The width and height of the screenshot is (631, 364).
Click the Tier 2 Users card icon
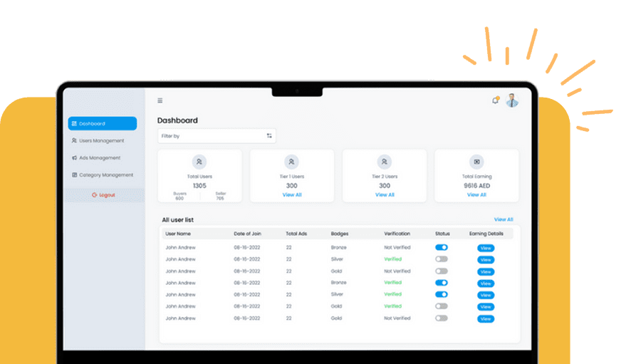point(385,162)
